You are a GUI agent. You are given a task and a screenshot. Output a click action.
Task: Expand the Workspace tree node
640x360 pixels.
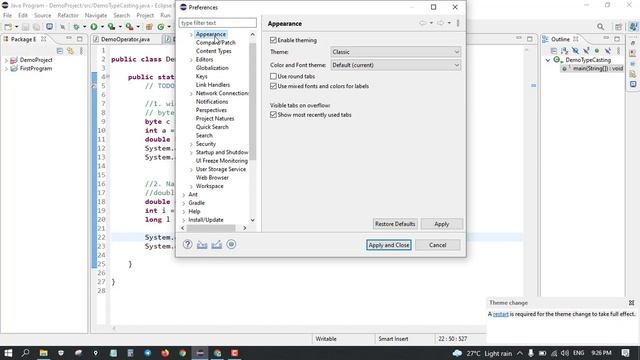click(191, 186)
